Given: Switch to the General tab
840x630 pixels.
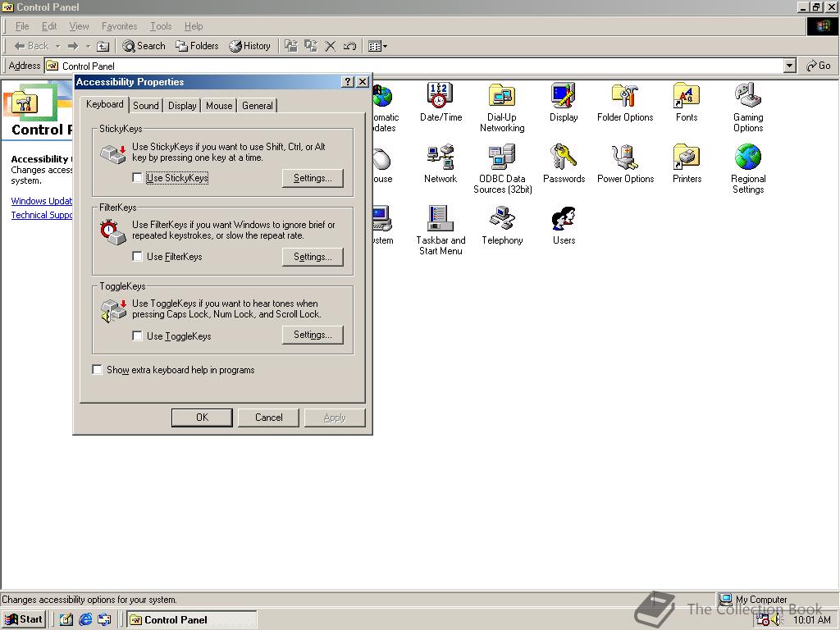Looking at the screenshot, I should 257,106.
